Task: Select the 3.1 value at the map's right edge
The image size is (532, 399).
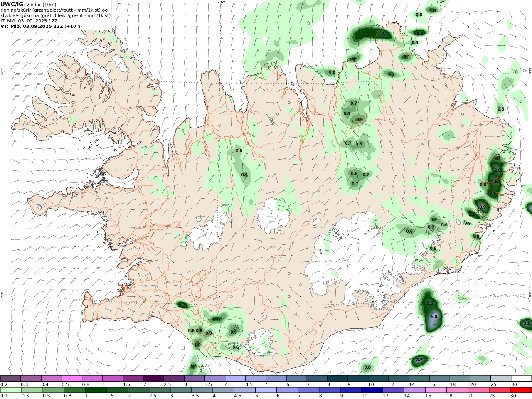Action: [x=527, y=323]
